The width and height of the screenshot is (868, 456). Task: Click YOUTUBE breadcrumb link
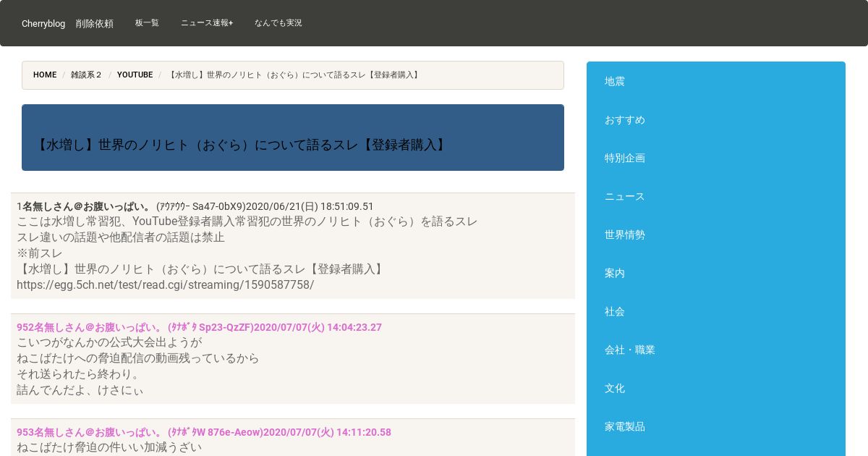point(135,75)
